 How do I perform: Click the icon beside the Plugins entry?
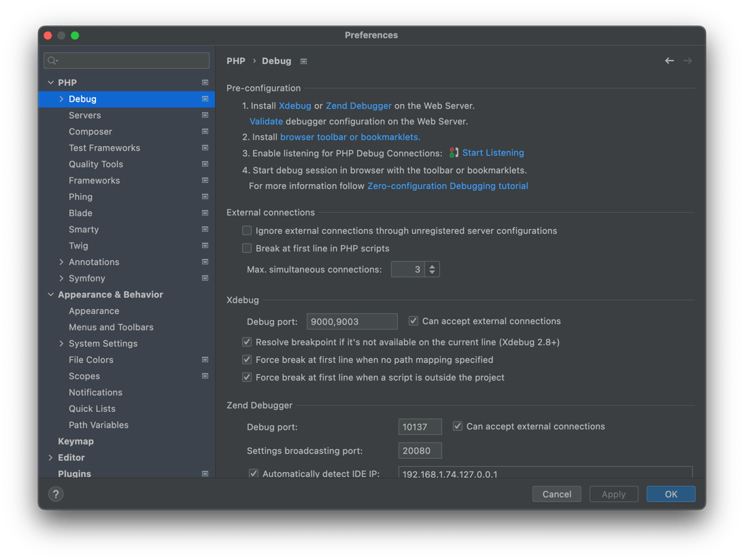click(x=205, y=474)
